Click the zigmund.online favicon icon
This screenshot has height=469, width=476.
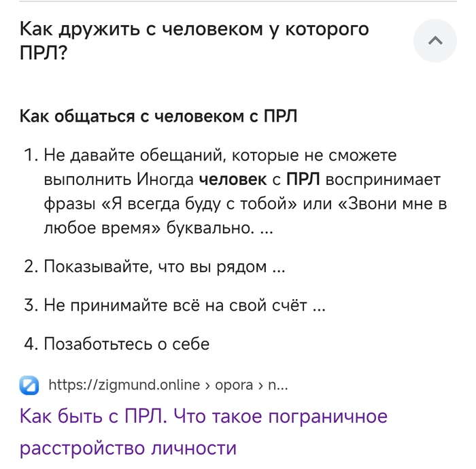[30, 385]
